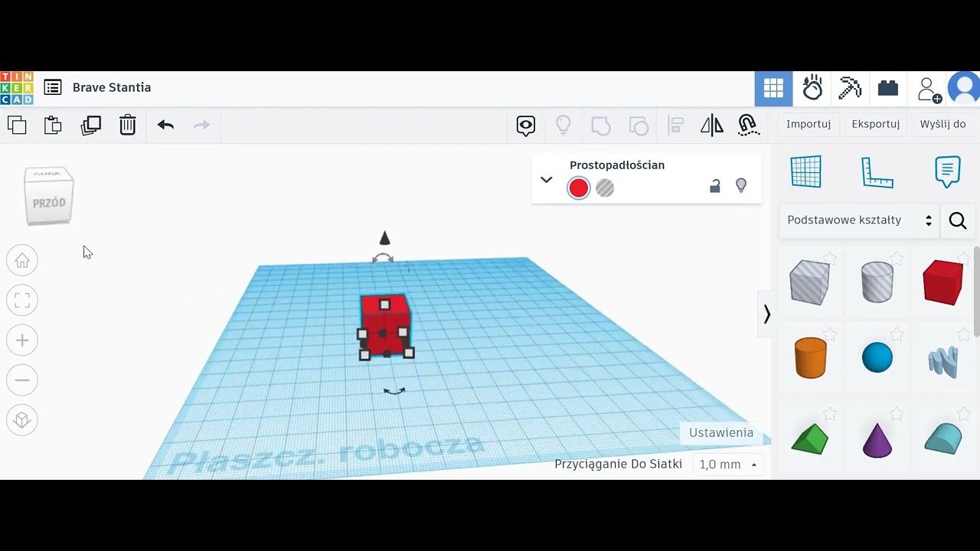Open the user profile avatar
This screenshot has height=551, width=980.
[964, 88]
